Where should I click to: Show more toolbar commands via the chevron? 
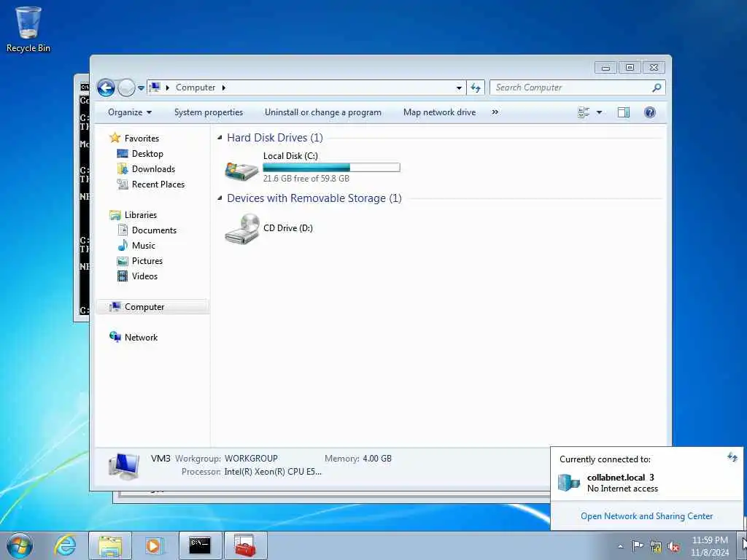[495, 112]
